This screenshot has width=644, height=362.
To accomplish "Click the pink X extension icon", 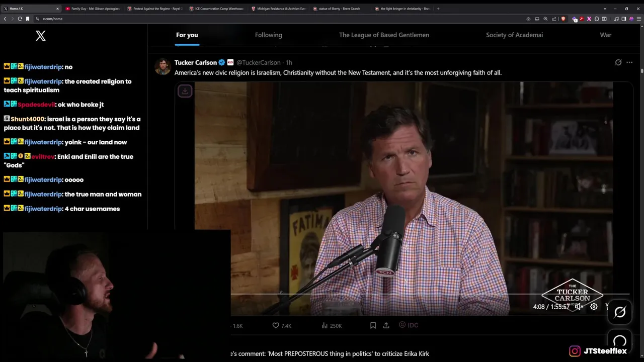I will [589, 19].
